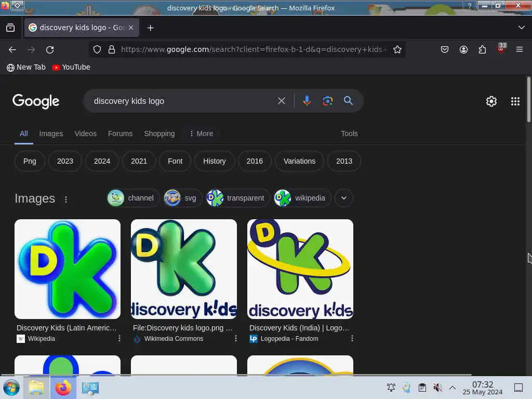The image size is (532, 399).
Task: Switch to the Videos tab
Action: pos(86,134)
